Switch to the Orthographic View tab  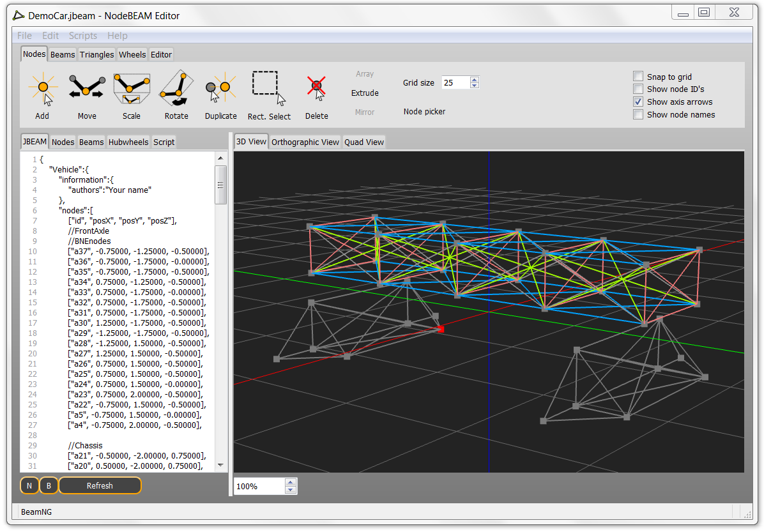point(305,142)
